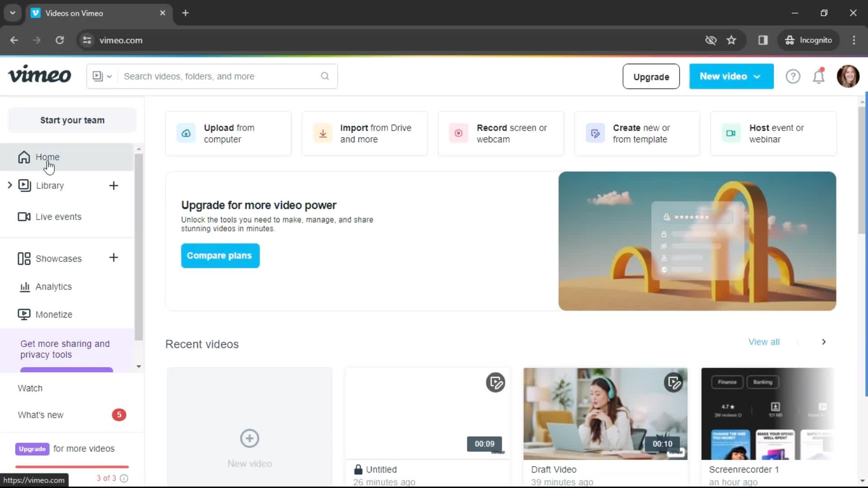Click the Screenrecorder 1 title

click(744, 469)
